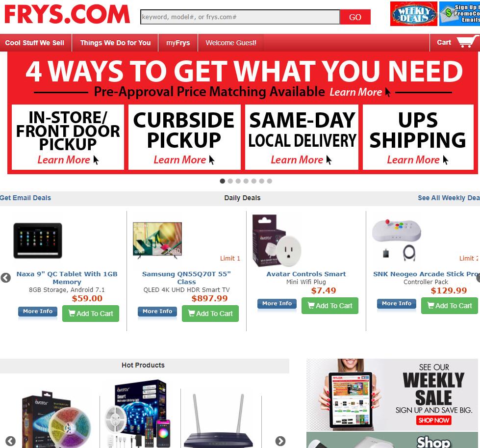Advance Hot Products with the right arrow
The image size is (480, 448).
pos(280,441)
